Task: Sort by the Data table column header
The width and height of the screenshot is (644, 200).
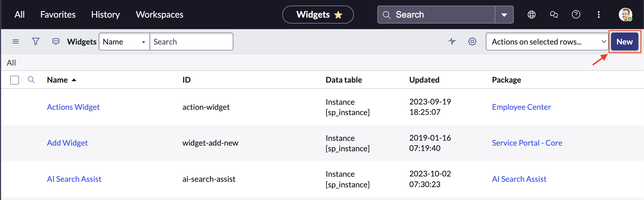Action: (x=344, y=80)
